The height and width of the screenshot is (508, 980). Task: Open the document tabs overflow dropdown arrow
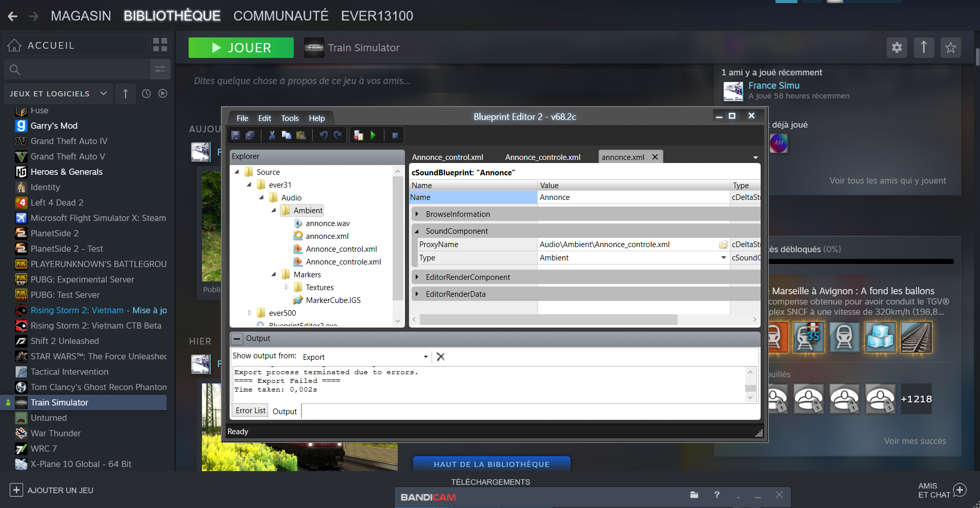tap(755, 158)
